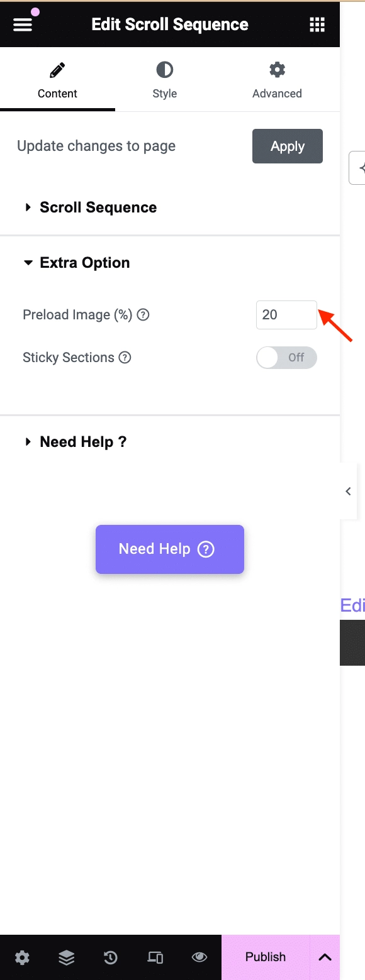Click the Preload Image help icon
Screen dimensions: 365x980
[143, 315]
